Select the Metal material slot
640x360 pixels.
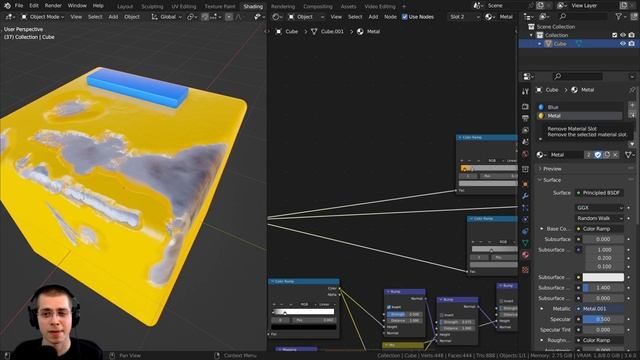tap(580, 116)
